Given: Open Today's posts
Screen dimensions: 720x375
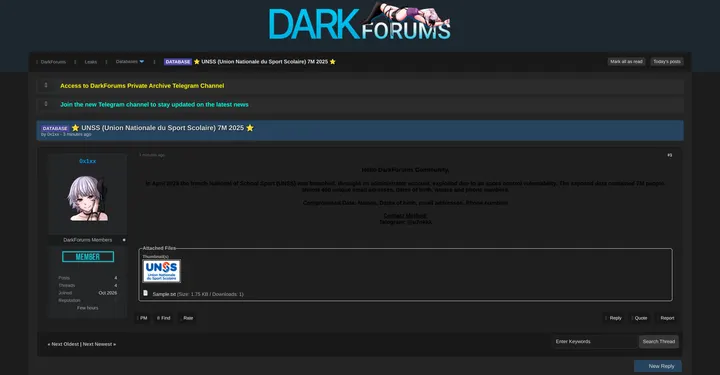Looking at the screenshot, I should [667, 62].
